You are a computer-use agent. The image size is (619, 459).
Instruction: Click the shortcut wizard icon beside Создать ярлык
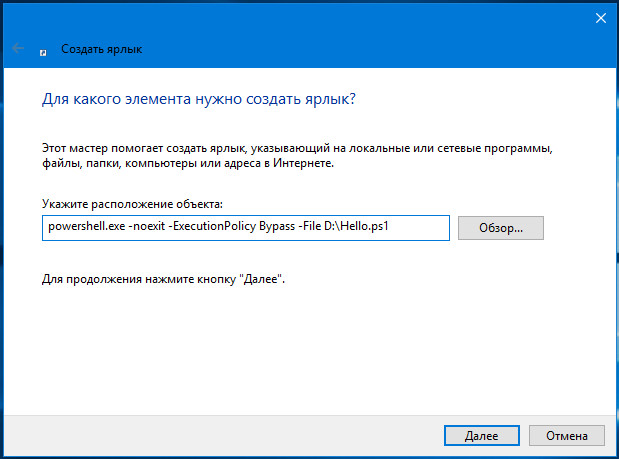point(43,52)
